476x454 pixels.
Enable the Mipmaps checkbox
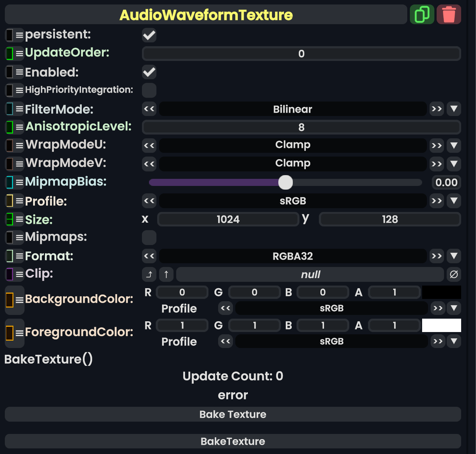(149, 238)
